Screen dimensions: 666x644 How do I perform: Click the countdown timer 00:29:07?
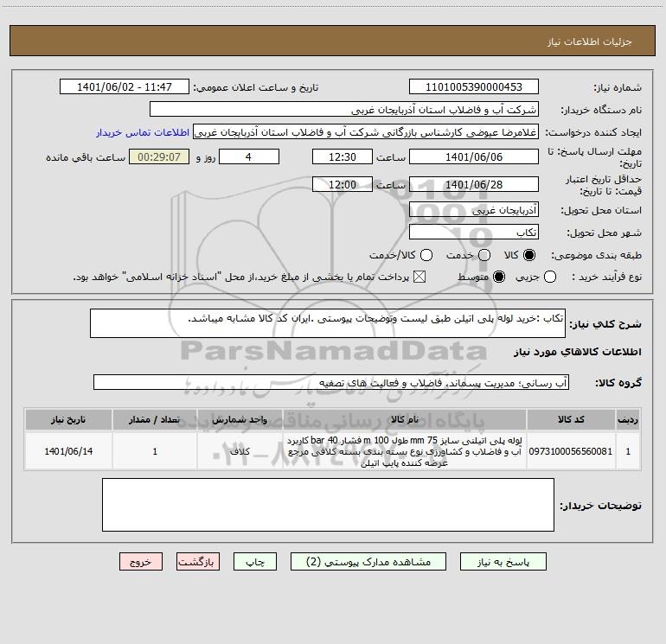point(159,156)
